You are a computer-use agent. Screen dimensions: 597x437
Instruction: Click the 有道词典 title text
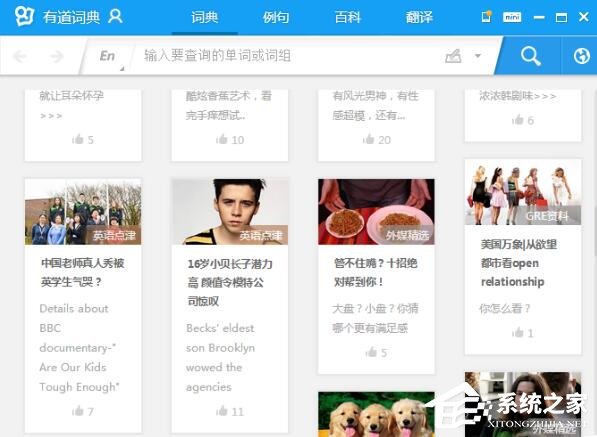point(71,17)
